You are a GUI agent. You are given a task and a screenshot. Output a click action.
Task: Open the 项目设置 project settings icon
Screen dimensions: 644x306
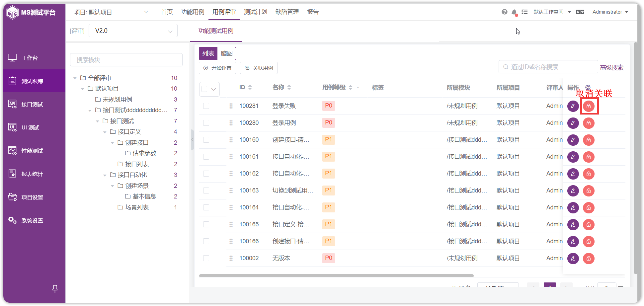click(x=12, y=197)
